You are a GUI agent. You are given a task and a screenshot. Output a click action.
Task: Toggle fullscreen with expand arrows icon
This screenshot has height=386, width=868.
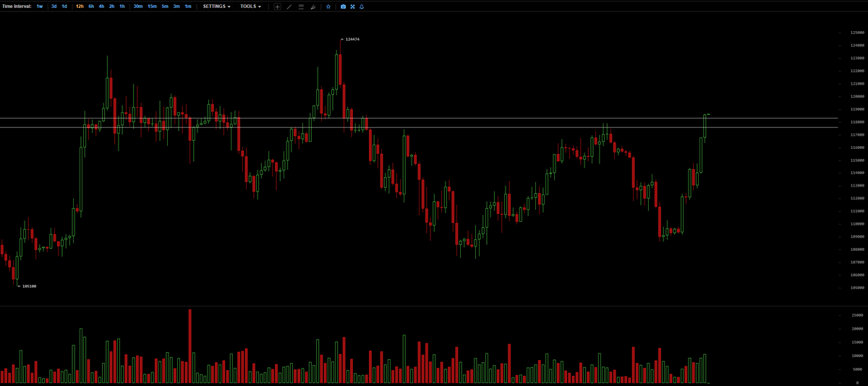pos(352,7)
